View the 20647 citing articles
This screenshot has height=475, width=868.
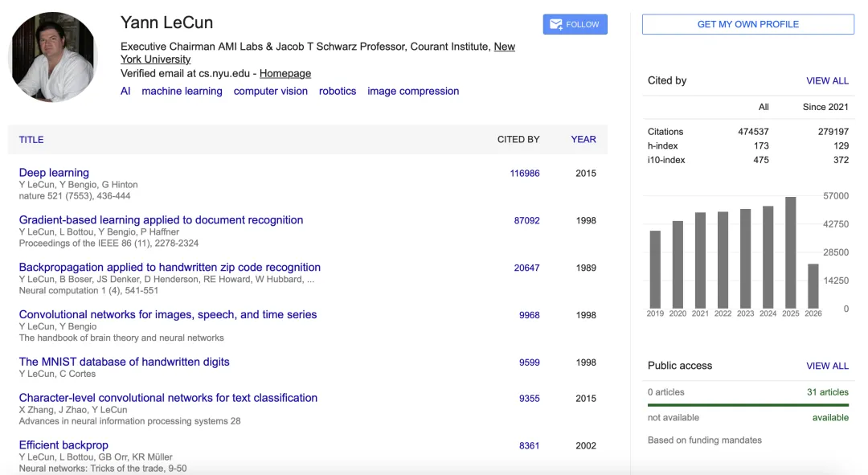[x=526, y=268]
